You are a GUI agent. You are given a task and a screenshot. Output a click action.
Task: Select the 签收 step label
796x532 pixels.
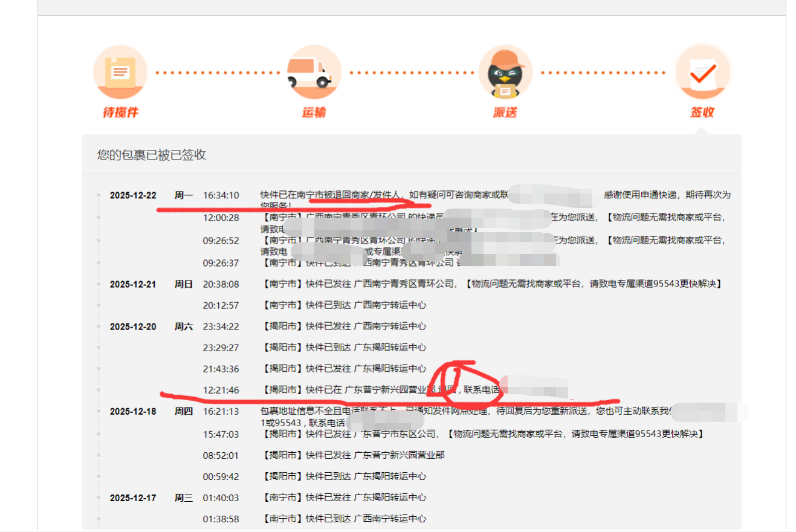(x=702, y=112)
